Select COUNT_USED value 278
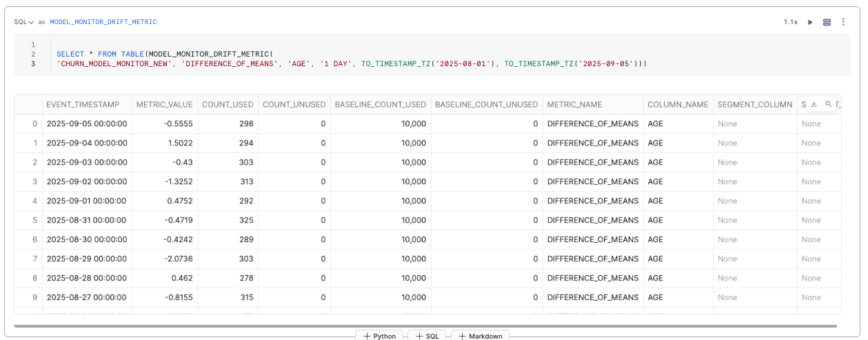The width and height of the screenshot is (868, 340). click(228, 278)
